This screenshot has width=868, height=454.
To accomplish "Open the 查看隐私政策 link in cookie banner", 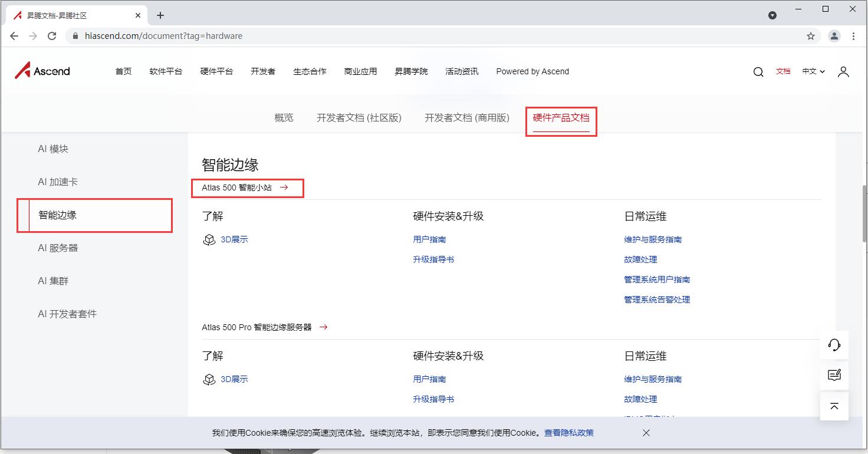I will point(569,433).
